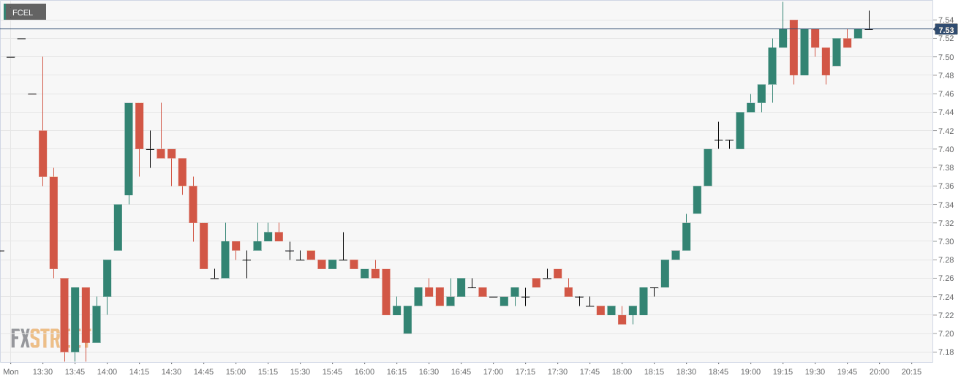Viewport: 980px width, 381px height.
Task: Click the 7.53 current price tag
Action: tap(946, 30)
